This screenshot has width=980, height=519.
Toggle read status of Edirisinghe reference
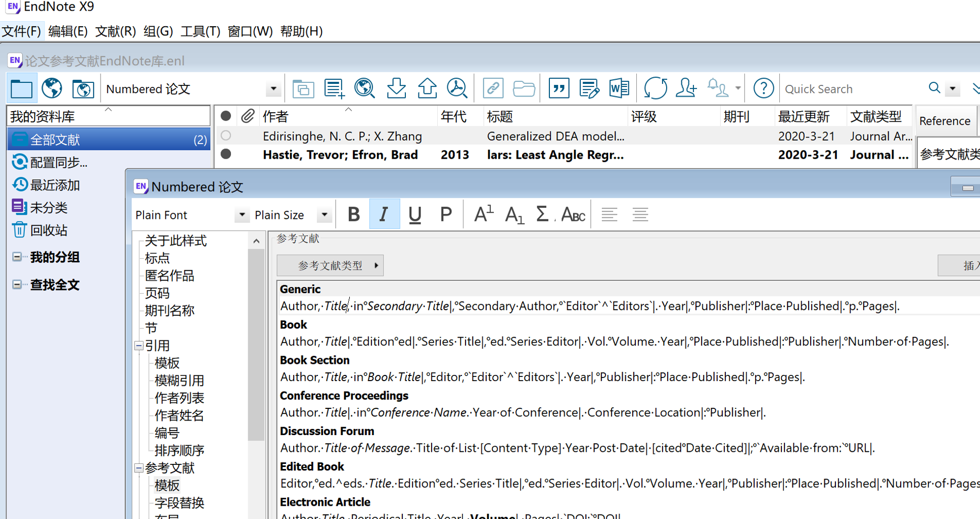point(226,135)
